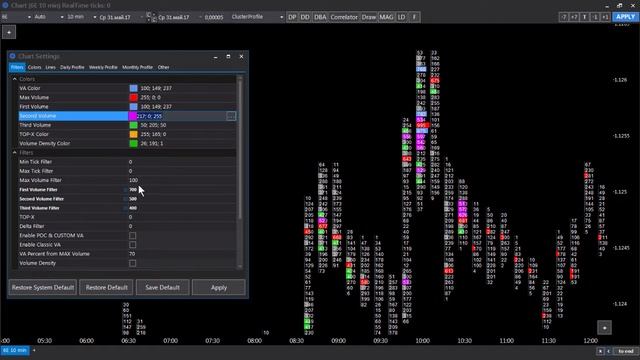Image resolution: width=640 pixels, height=360 pixels.
Task: Switch to Lines tab in Chart Settings
Action: tap(51, 67)
